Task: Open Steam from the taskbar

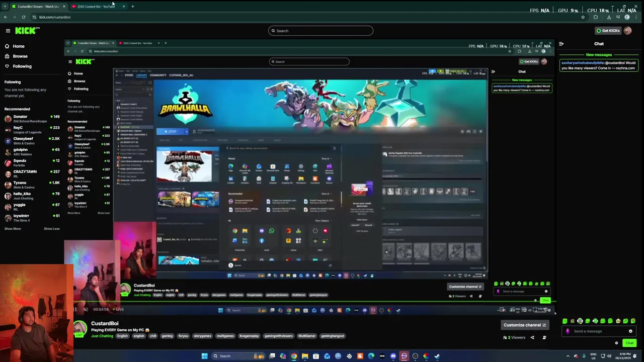Action: (x=437, y=356)
